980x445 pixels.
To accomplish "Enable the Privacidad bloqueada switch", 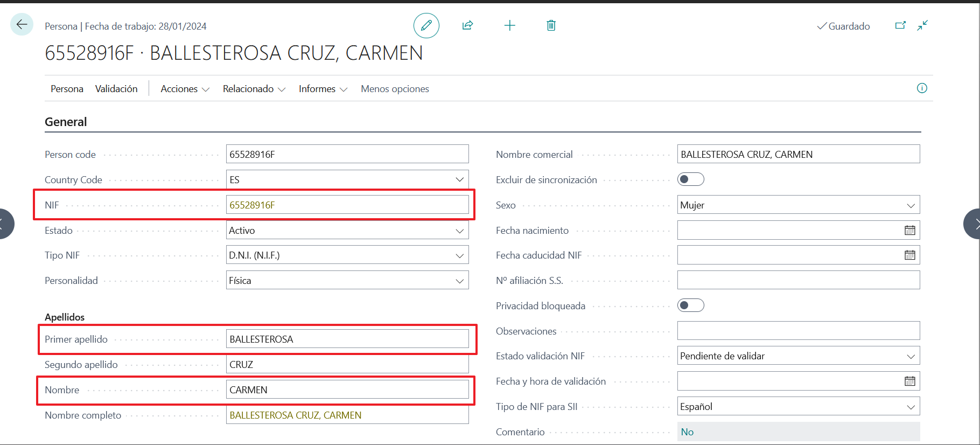I will click(x=690, y=305).
